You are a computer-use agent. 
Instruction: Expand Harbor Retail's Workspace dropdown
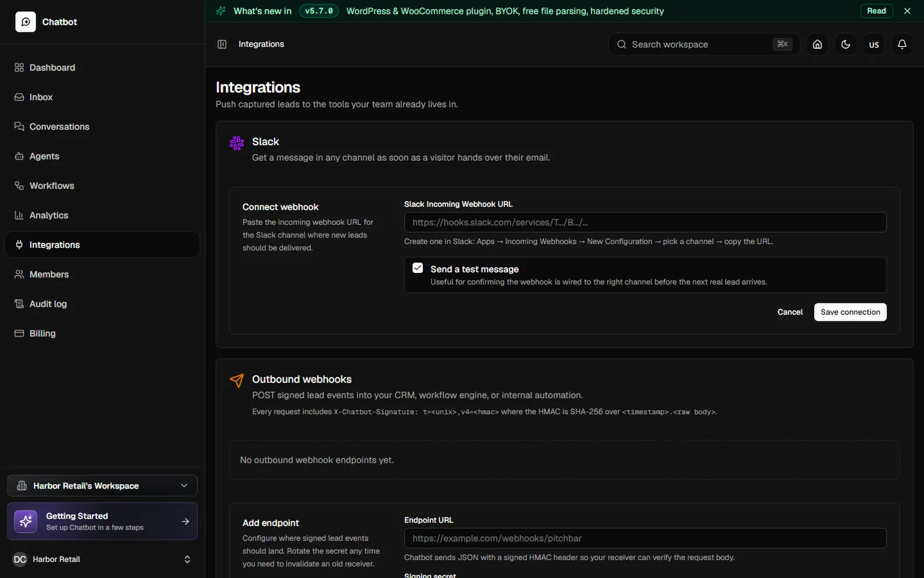coord(102,486)
